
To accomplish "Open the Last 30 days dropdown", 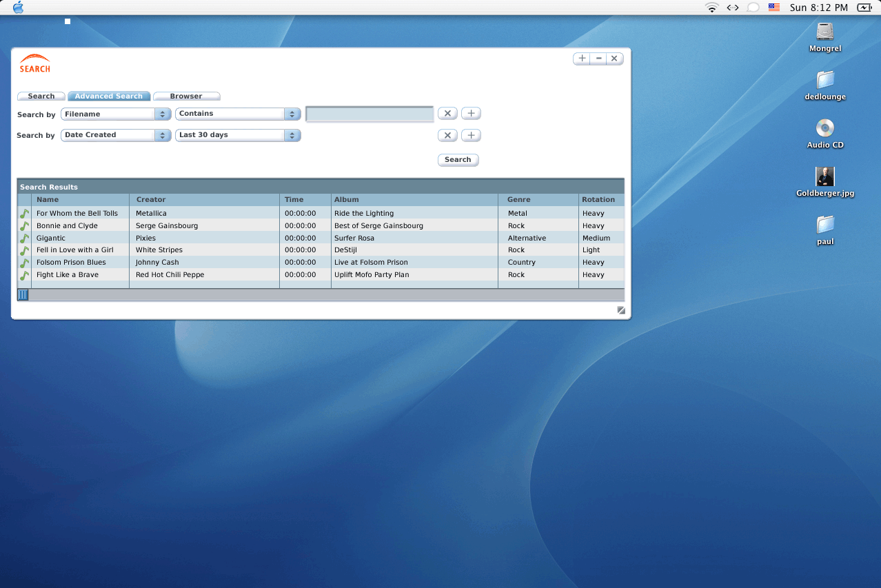I will (238, 135).
